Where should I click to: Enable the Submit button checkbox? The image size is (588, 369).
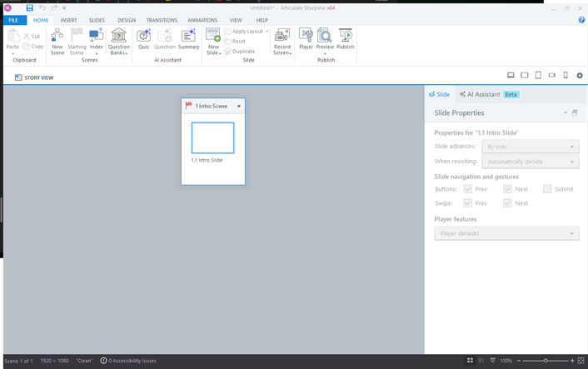click(x=547, y=189)
